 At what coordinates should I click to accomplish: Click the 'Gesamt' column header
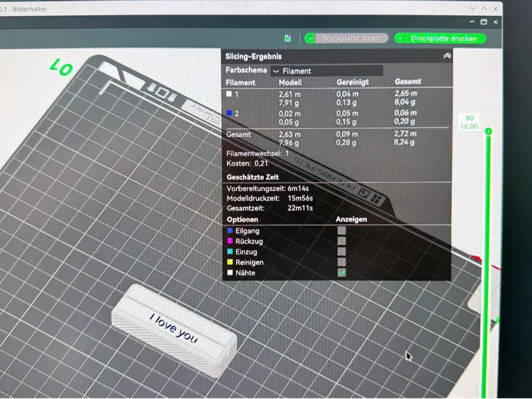point(408,81)
